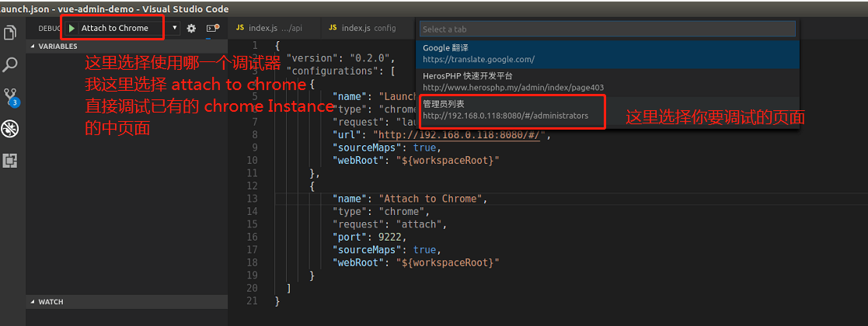The width and height of the screenshot is (868, 326).
Task: Open the Debug view in activity bar
Action: [11, 129]
